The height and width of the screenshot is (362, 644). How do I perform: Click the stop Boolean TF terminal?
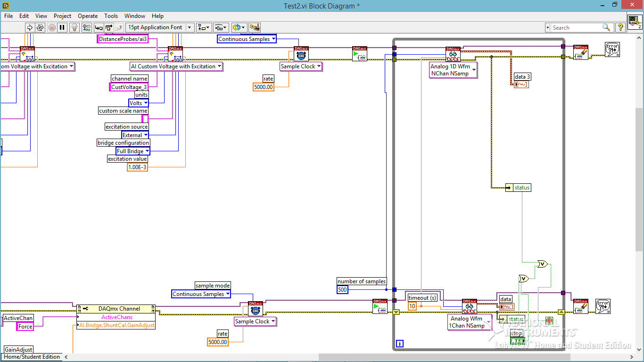point(517,340)
